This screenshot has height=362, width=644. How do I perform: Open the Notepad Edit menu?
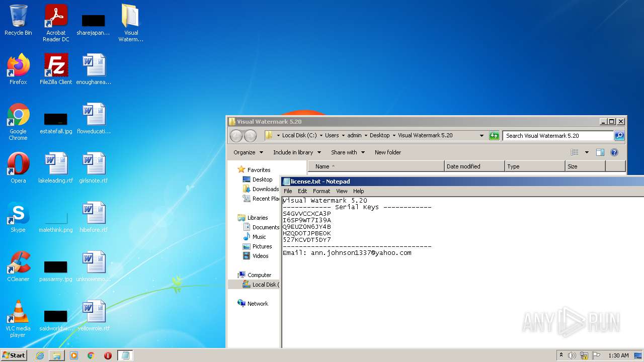[302, 191]
